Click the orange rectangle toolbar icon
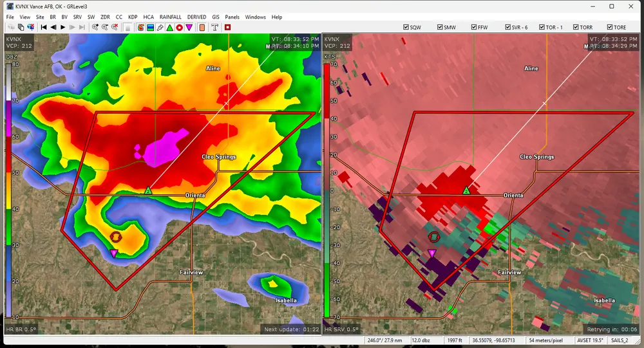 point(202,28)
